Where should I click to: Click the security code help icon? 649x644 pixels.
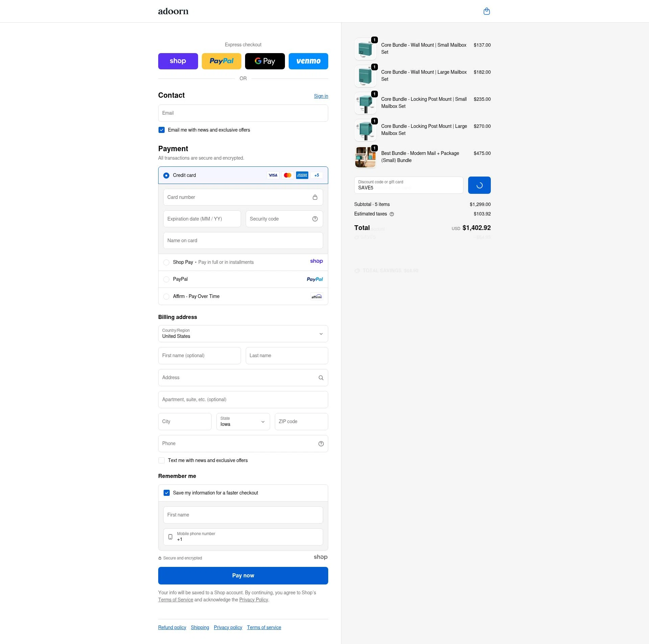(315, 219)
